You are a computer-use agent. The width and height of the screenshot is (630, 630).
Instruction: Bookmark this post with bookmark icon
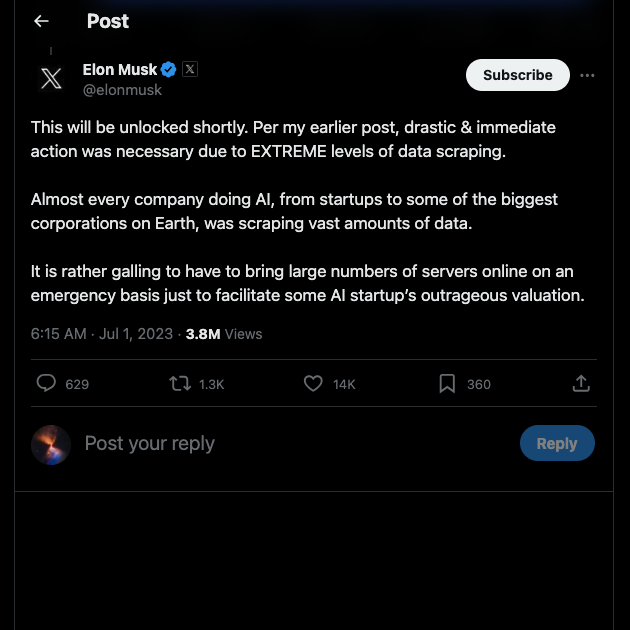click(x=447, y=383)
